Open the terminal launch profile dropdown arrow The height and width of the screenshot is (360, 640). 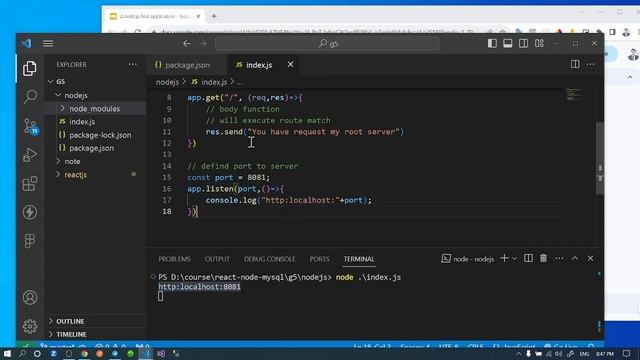point(514,259)
